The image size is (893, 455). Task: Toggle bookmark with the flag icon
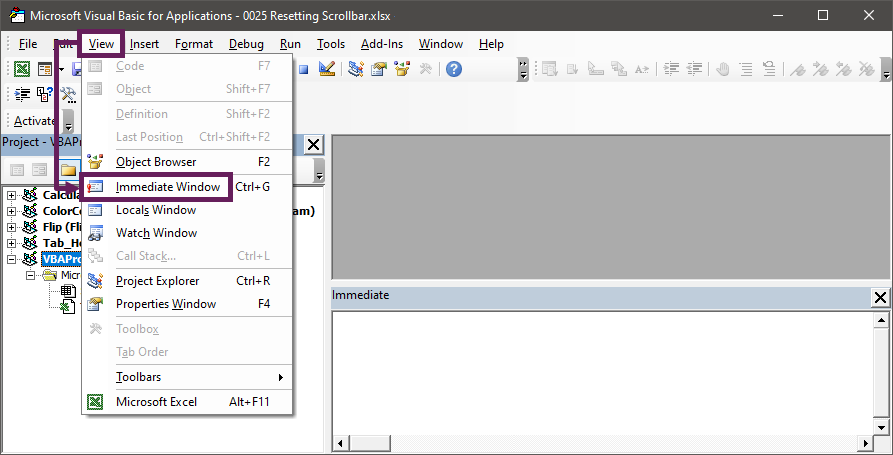click(798, 69)
